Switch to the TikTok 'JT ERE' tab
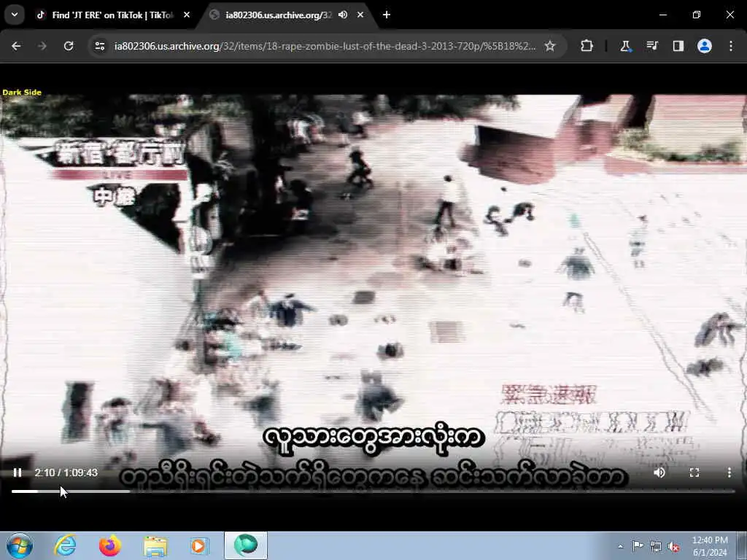 click(113, 15)
